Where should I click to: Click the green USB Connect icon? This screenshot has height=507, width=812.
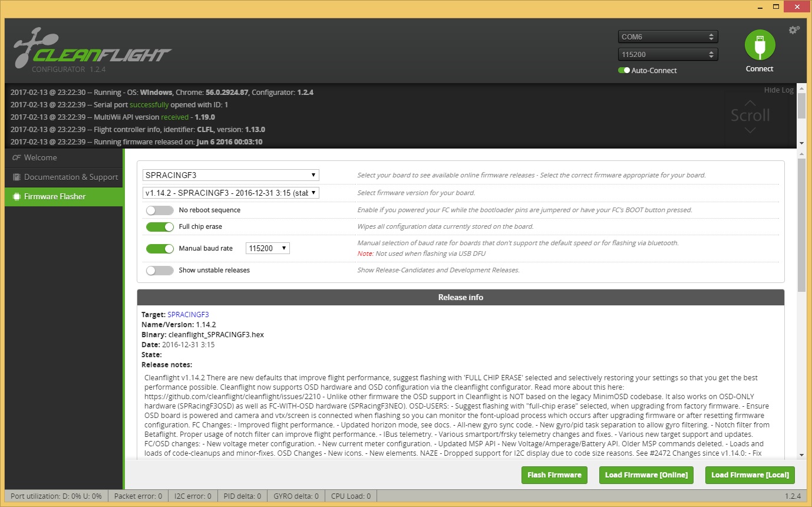point(760,46)
